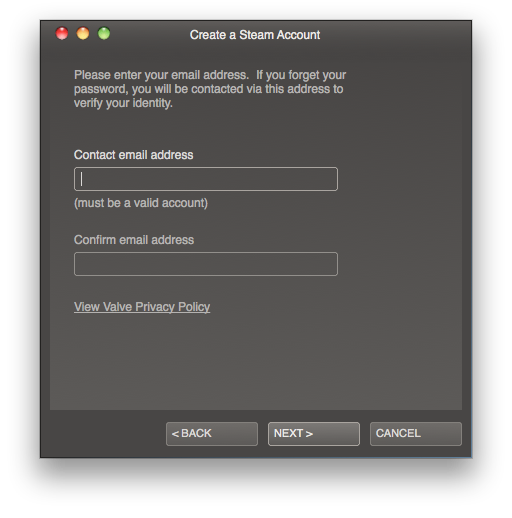Close the window with the red button
The image size is (512, 518).
pos(62,33)
